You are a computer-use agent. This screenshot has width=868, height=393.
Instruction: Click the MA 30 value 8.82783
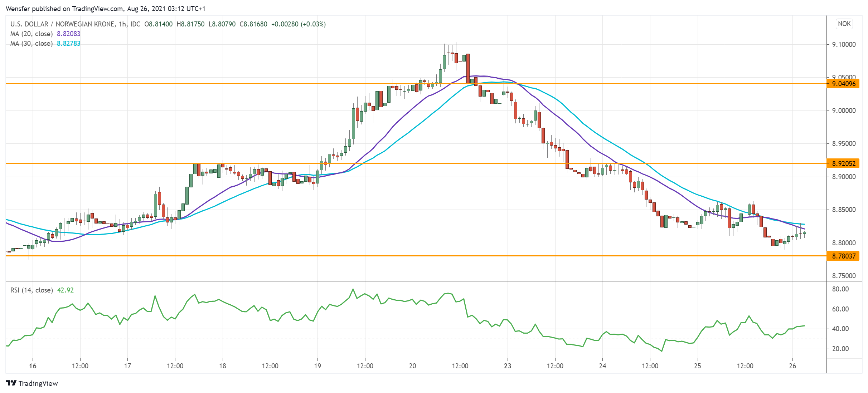pyautogui.click(x=69, y=44)
